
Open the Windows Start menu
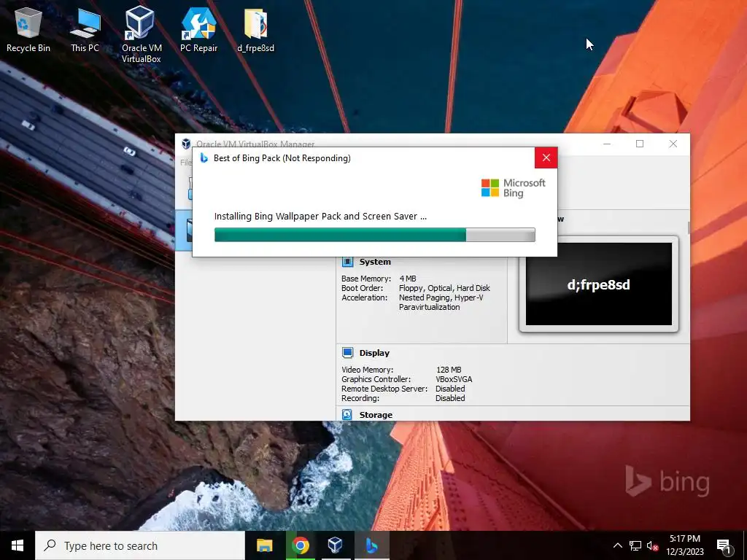click(x=18, y=545)
